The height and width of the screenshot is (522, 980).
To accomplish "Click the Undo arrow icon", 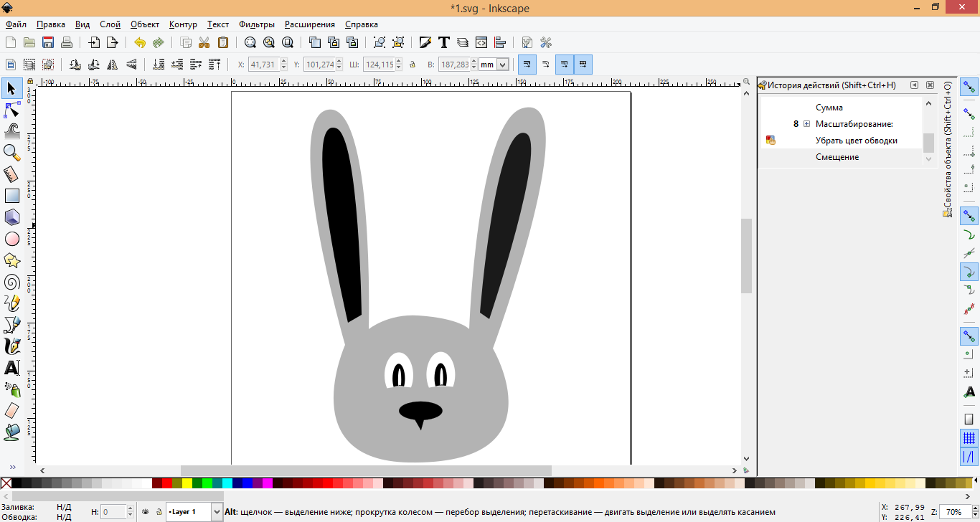I will (139, 42).
